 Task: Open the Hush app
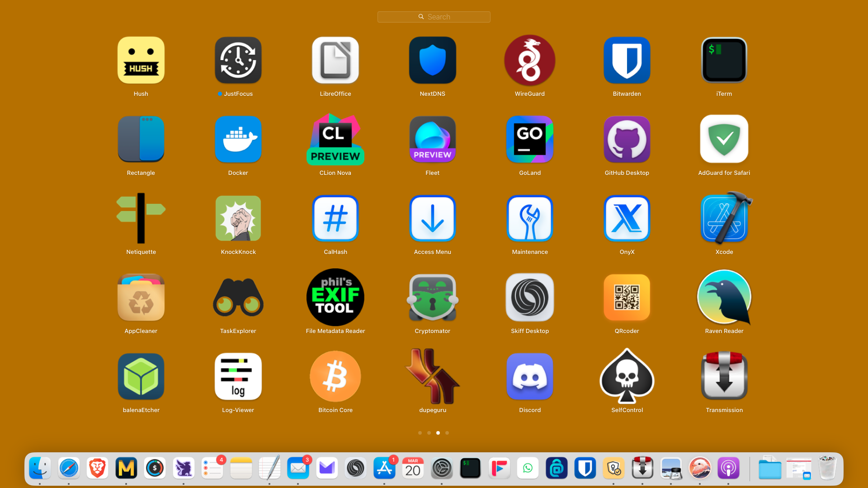pyautogui.click(x=141, y=60)
